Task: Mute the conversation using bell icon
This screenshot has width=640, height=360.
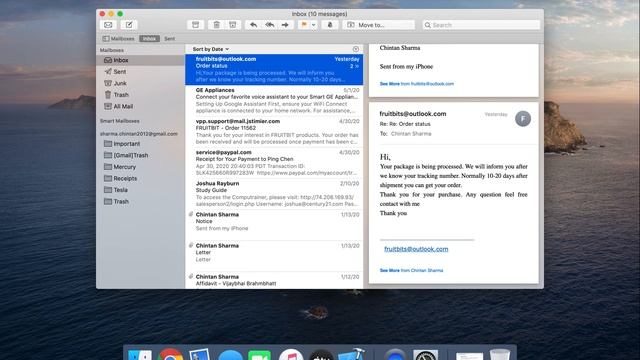Action: (x=330, y=25)
